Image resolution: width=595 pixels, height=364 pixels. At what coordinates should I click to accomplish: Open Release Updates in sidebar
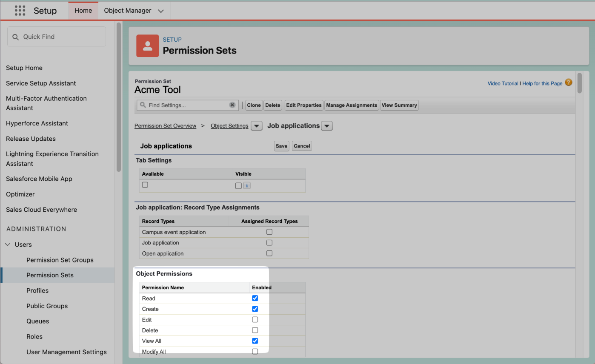pyautogui.click(x=31, y=139)
